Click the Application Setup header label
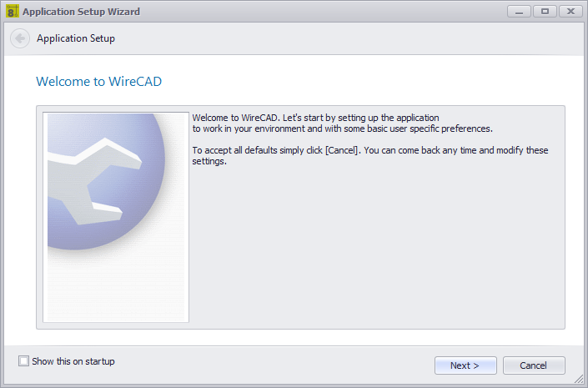This screenshot has height=388, width=588. 76,38
